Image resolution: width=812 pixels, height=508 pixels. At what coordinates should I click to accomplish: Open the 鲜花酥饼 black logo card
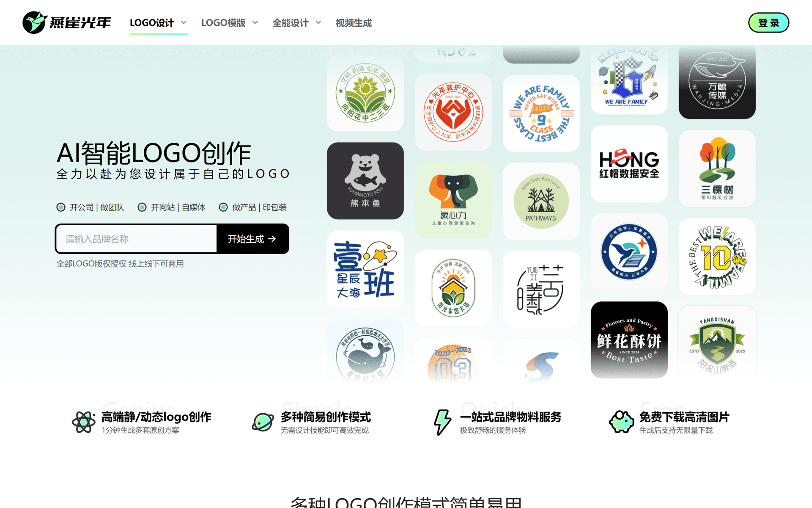[629, 340]
